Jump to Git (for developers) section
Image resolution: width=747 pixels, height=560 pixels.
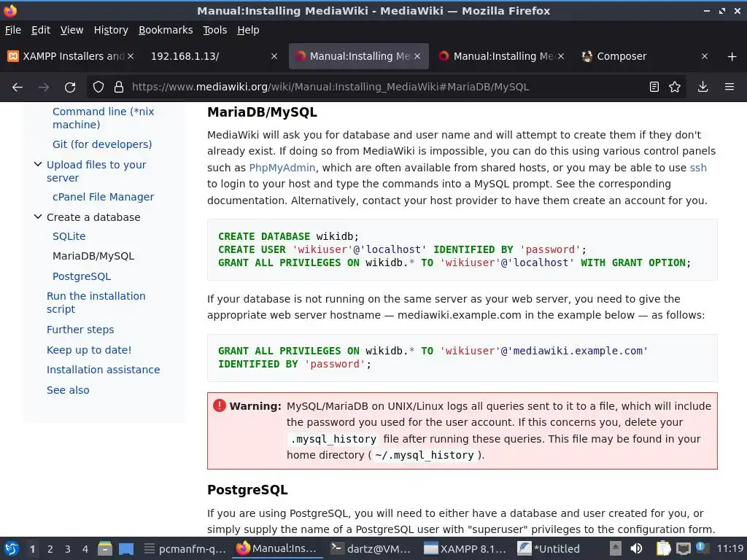pos(102,144)
